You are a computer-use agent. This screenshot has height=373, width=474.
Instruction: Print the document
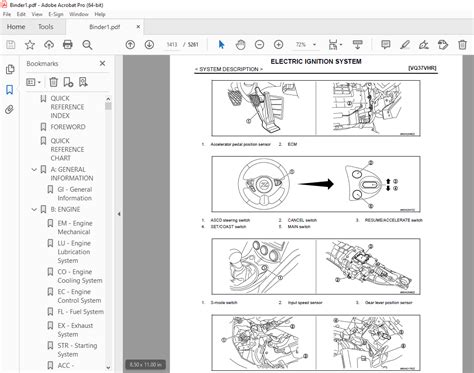tap(68, 45)
